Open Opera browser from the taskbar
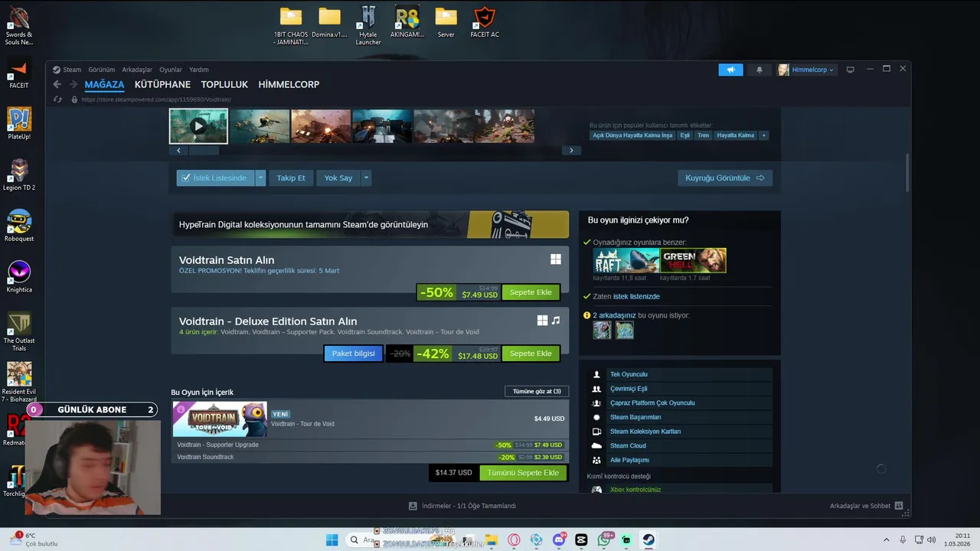 coord(514,540)
